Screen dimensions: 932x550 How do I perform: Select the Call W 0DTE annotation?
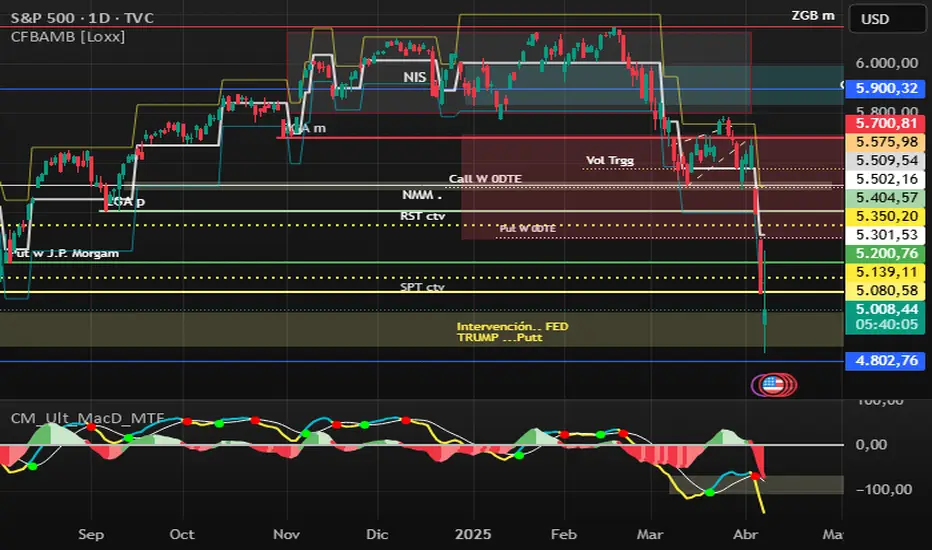[x=485, y=179]
